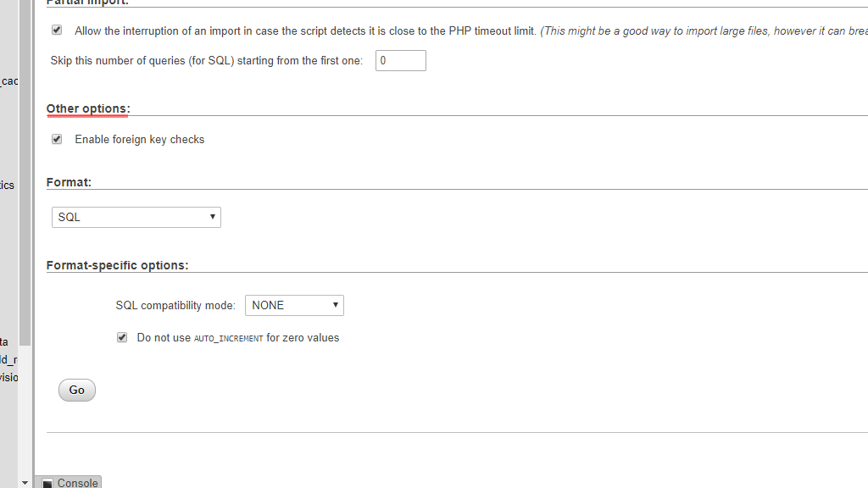Select the sidebar item ending in "ta"
This screenshot has width=868, height=488.
tap(4, 341)
